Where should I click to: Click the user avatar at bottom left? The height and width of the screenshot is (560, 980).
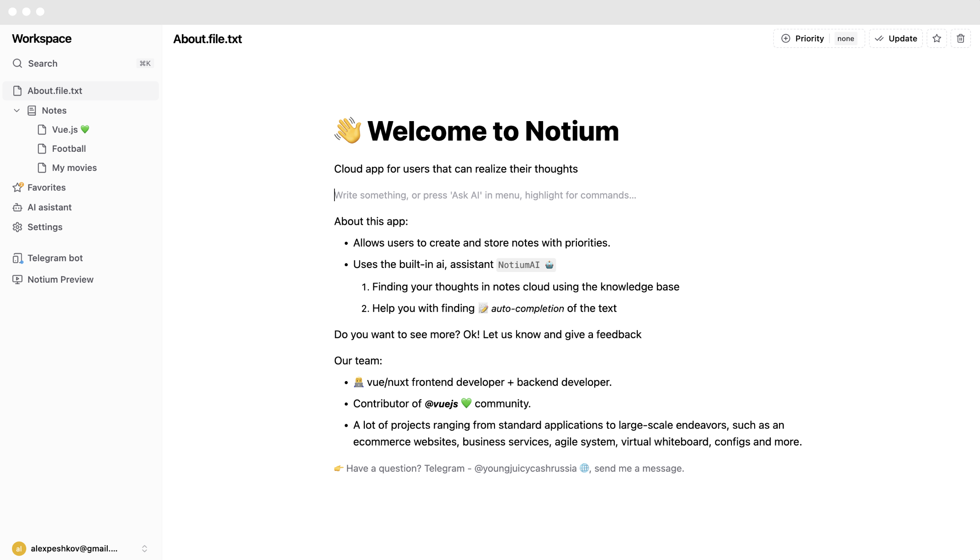click(19, 548)
